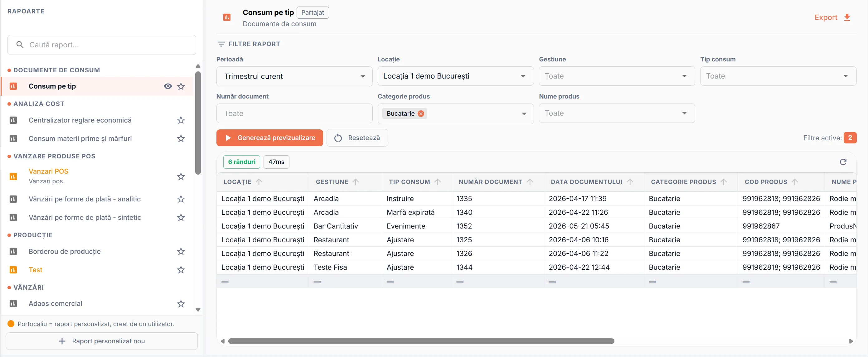The width and height of the screenshot is (868, 357).
Task: Click Raport personalizat nou button
Action: (102, 341)
